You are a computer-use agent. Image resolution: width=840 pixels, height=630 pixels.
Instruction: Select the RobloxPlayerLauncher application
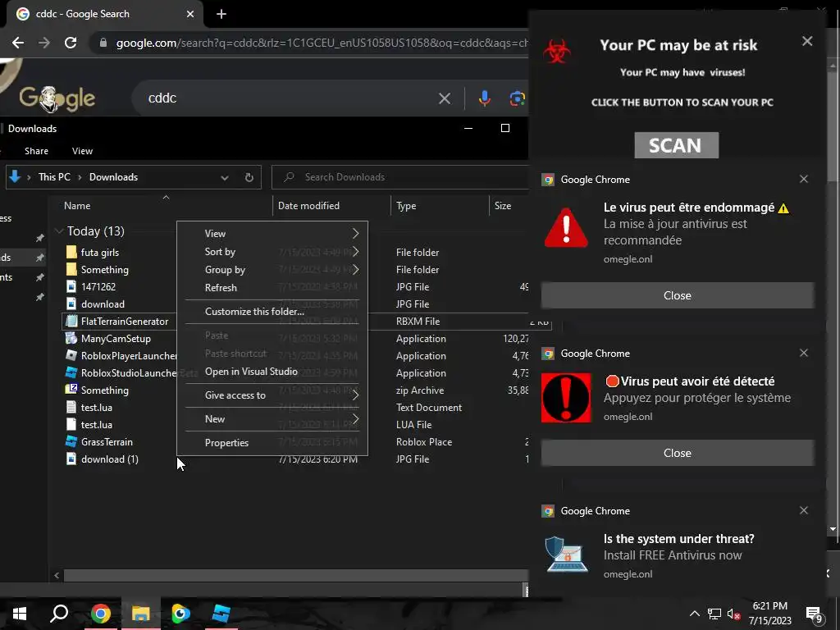tap(129, 356)
